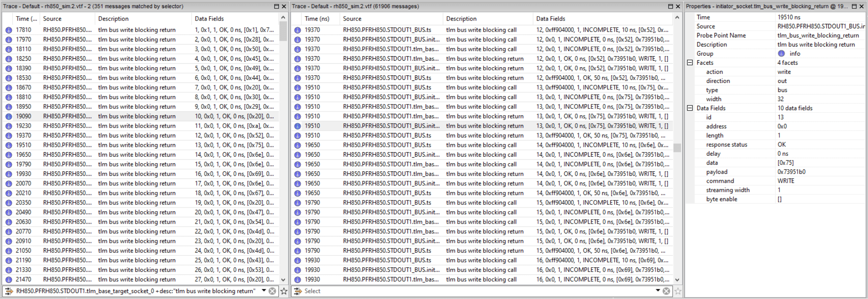Select left trace row at time 18530
868x299 pixels.
tap(141, 78)
